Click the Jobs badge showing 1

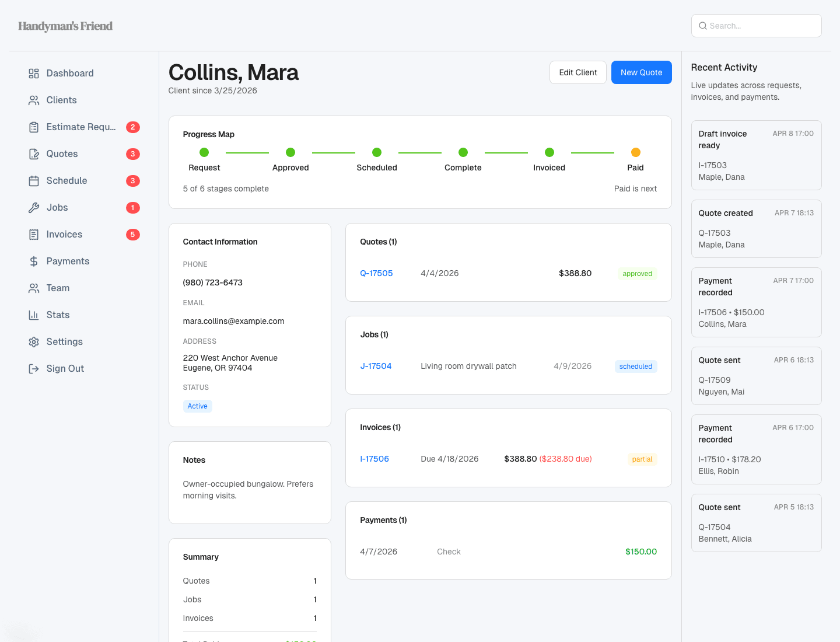[133, 208]
